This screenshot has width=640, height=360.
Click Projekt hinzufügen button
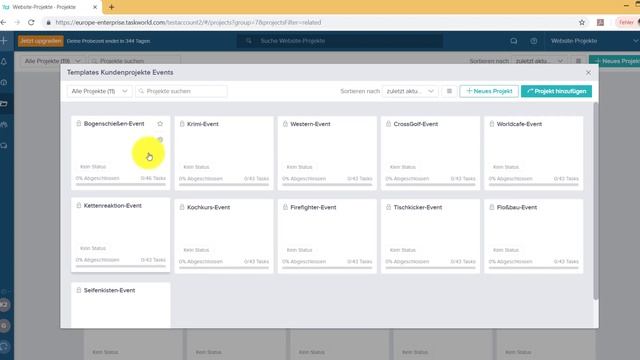556,91
